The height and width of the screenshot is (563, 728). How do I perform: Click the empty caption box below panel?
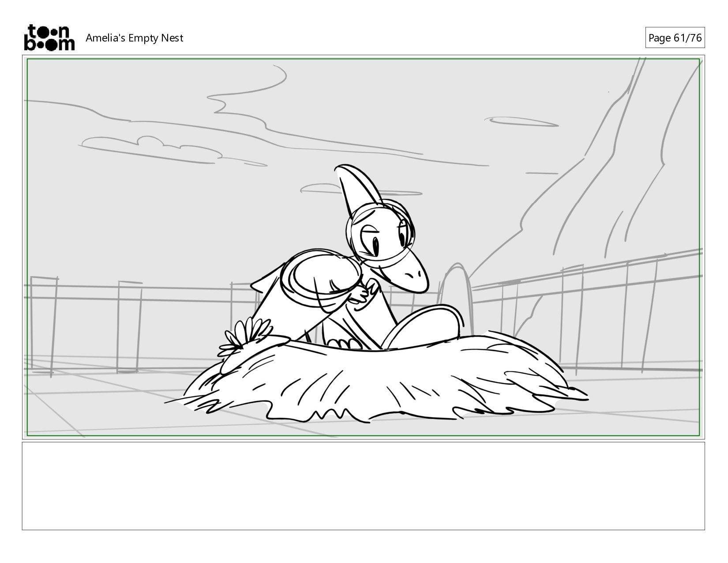(x=363, y=486)
